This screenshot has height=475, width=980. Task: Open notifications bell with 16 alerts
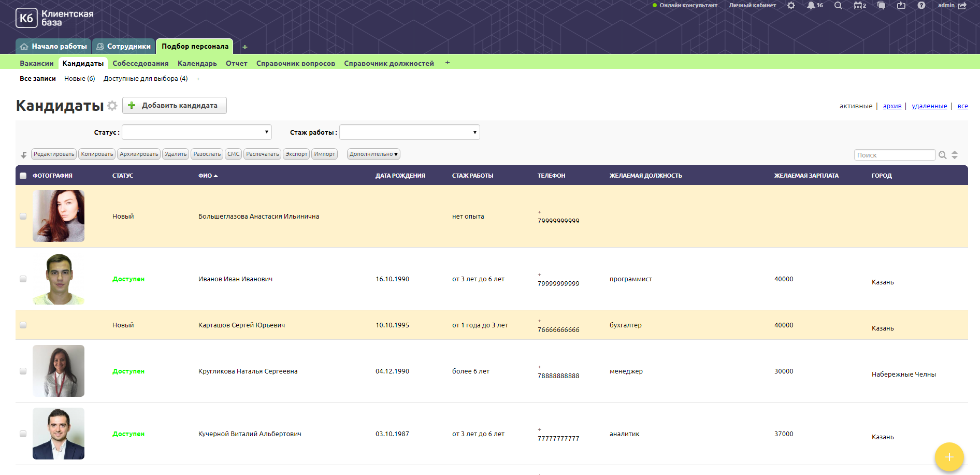(x=811, y=6)
